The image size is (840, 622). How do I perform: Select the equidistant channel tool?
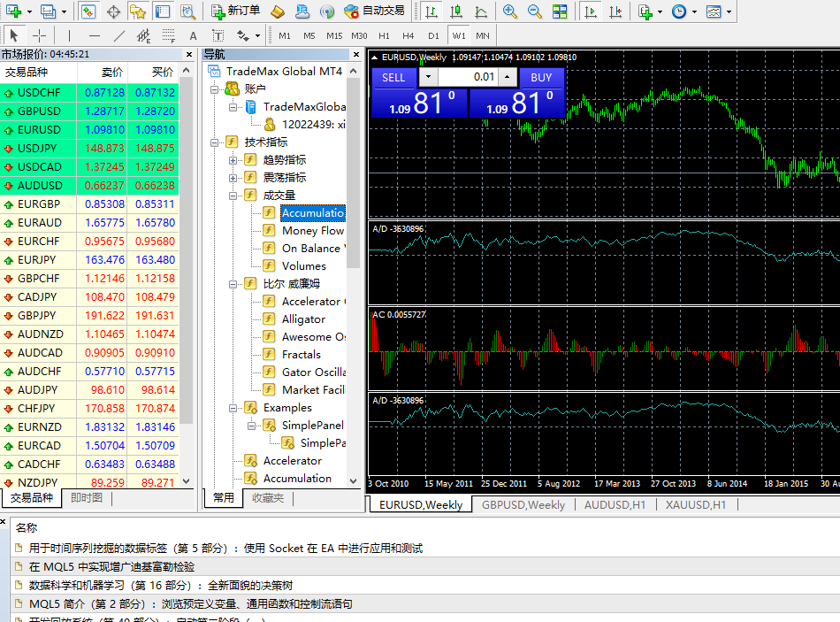(143, 36)
